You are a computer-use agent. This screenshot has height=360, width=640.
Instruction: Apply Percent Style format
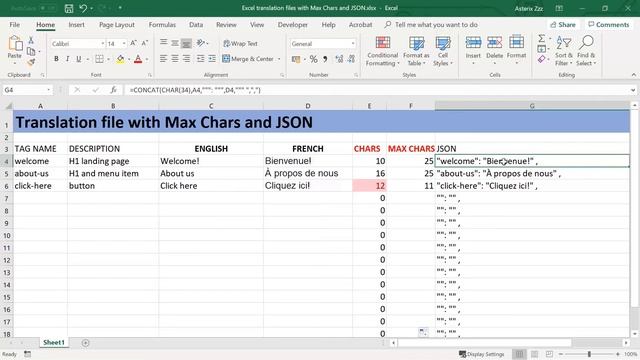click(x=313, y=59)
